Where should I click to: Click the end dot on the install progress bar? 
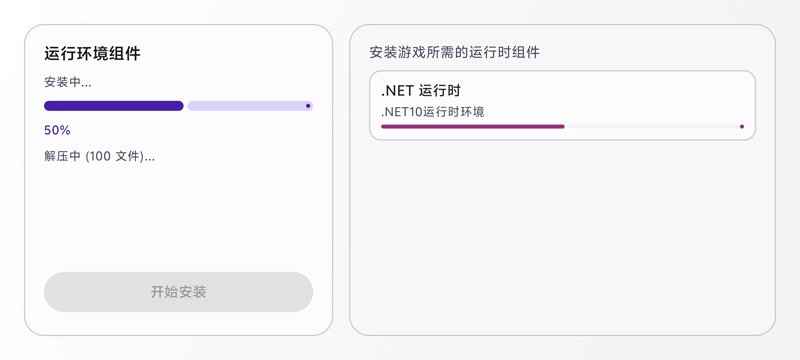click(x=308, y=106)
